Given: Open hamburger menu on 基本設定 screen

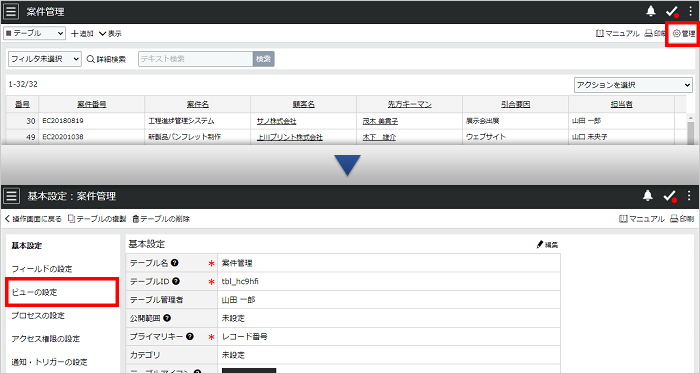Looking at the screenshot, I should tap(11, 196).
